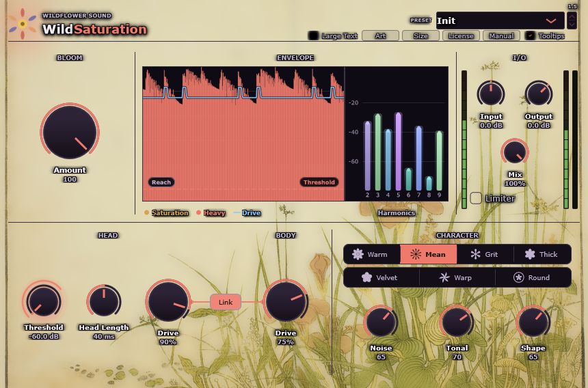The image size is (588, 388).
Task: Choose the Warp character mode
Action: [457, 277]
